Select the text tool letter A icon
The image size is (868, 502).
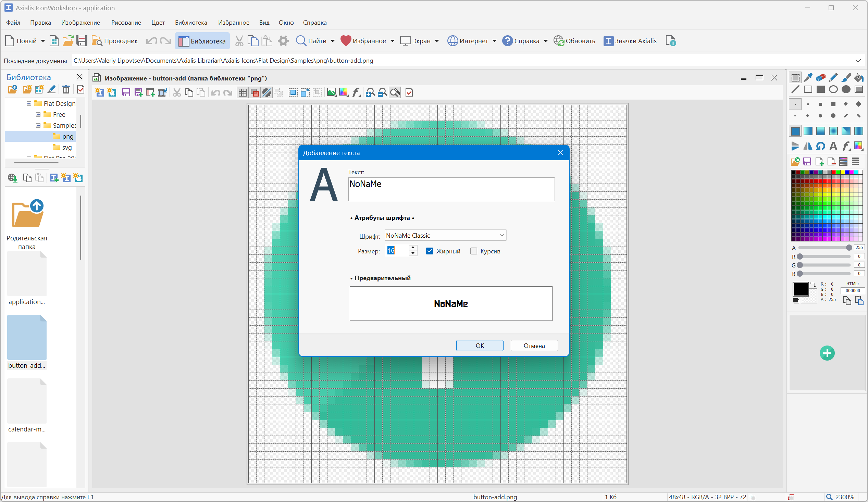coord(833,146)
